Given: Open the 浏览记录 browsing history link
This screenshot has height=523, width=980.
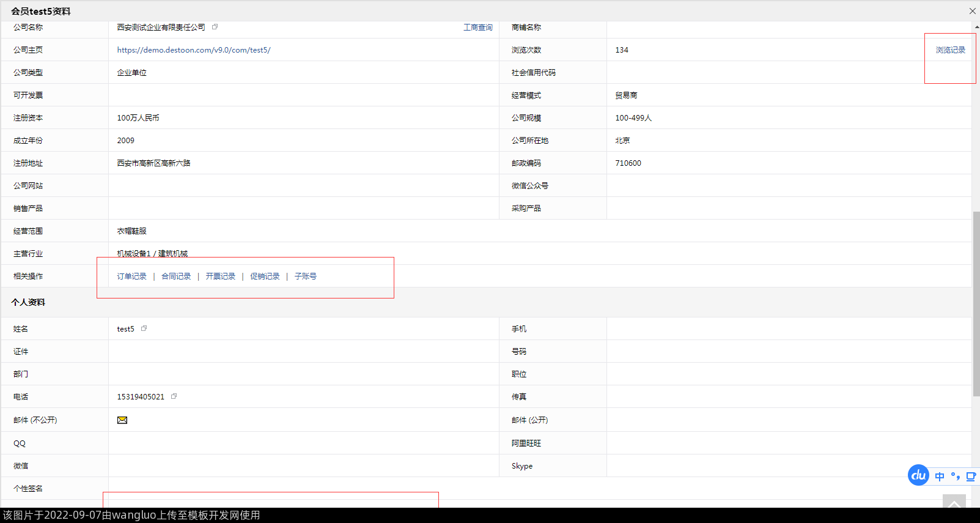Looking at the screenshot, I should click(950, 50).
